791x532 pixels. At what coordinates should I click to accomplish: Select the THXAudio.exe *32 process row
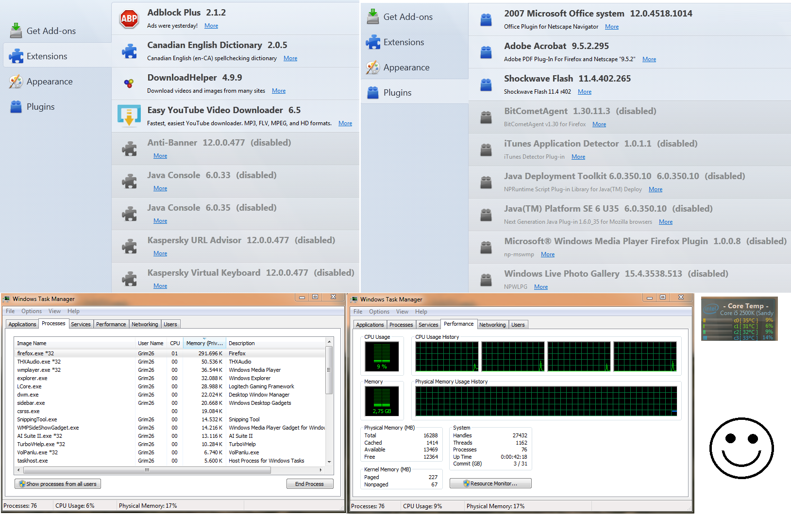pyautogui.click(x=170, y=362)
